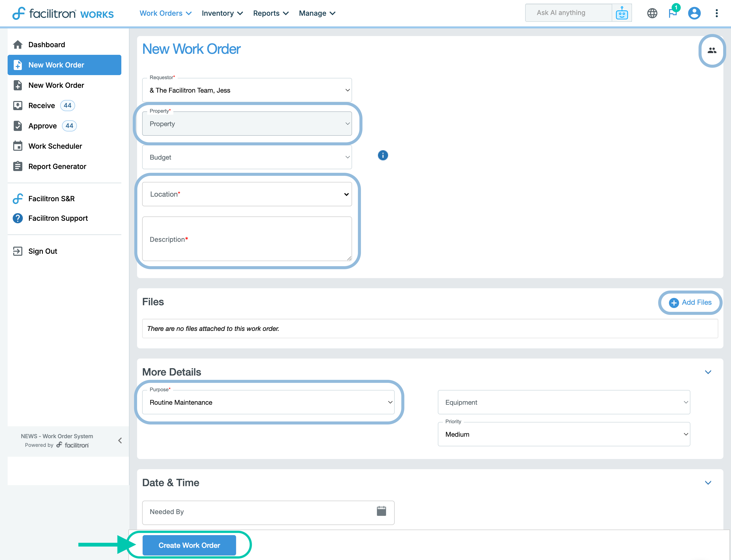Viewport: 731px width, 560px height.
Task: Click the blue info icon beside Budget
Action: [383, 155]
